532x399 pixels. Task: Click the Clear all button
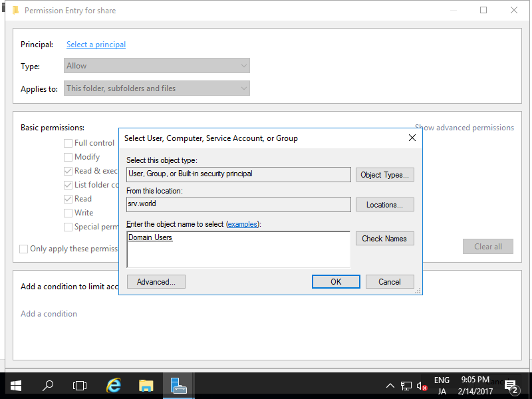(488, 247)
